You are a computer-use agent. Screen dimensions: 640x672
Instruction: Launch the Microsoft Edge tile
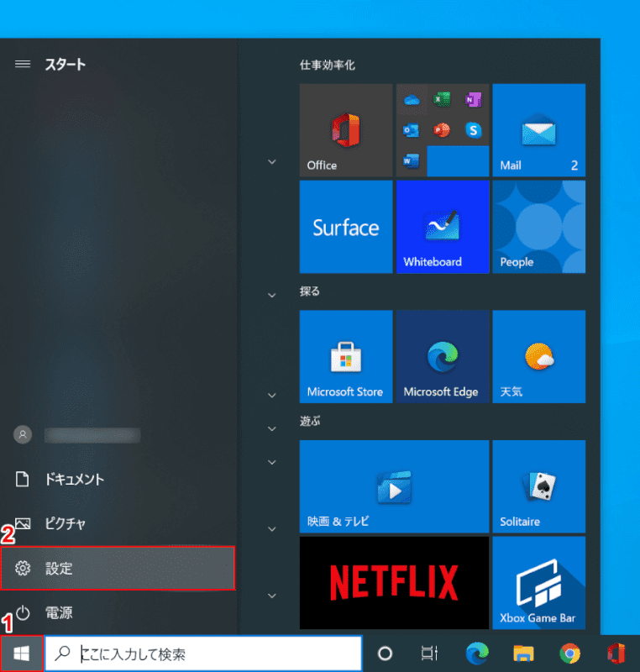443,356
